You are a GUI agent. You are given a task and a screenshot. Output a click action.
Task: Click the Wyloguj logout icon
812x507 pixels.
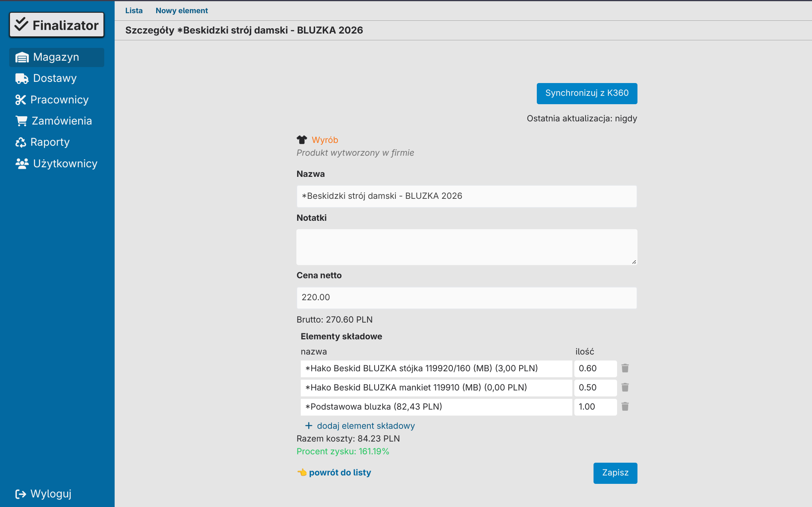coord(20,494)
